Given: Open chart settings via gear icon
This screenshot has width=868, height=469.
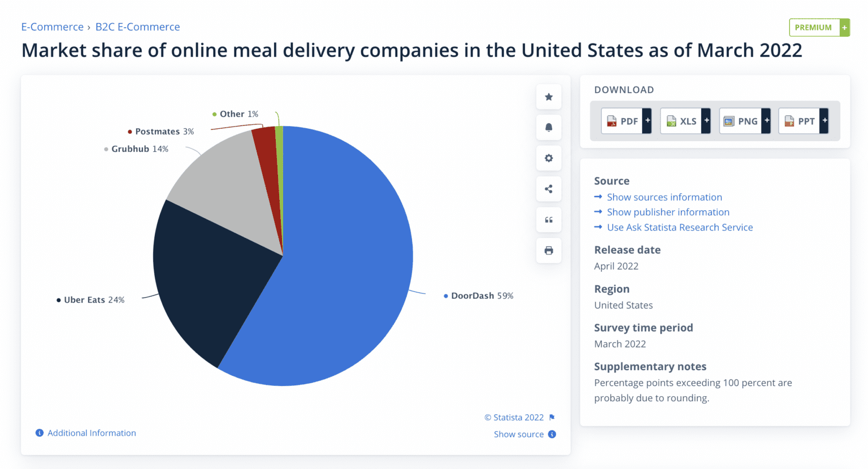Looking at the screenshot, I should [x=548, y=158].
